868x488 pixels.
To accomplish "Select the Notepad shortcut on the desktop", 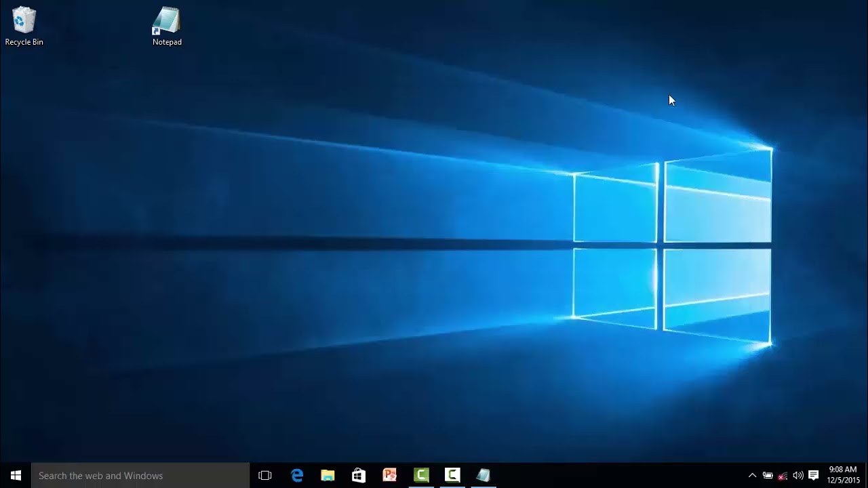I will click(167, 26).
